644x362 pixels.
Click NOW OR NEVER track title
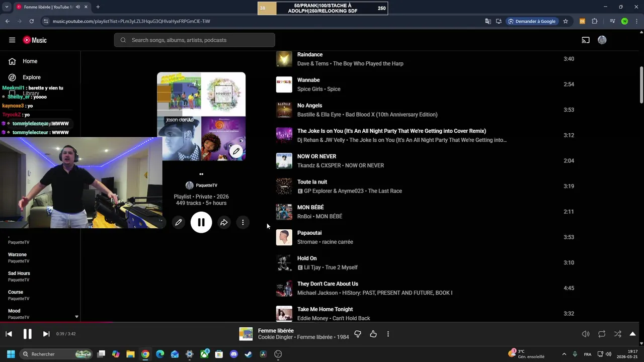(x=316, y=156)
